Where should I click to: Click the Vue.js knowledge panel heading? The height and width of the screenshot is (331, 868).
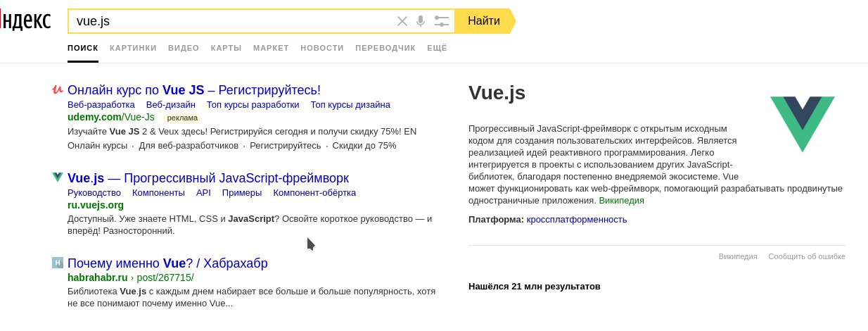(x=497, y=92)
